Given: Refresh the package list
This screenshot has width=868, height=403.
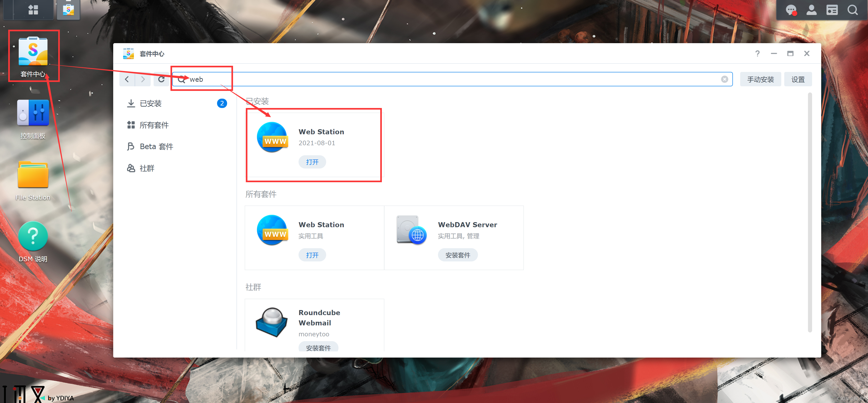Looking at the screenshot, I should [x=161, y=79].
